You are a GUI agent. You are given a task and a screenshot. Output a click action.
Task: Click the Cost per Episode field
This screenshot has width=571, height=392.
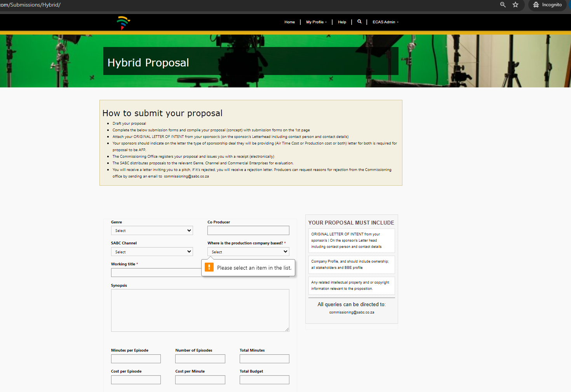pyautogui.click(x=136, y=380)
